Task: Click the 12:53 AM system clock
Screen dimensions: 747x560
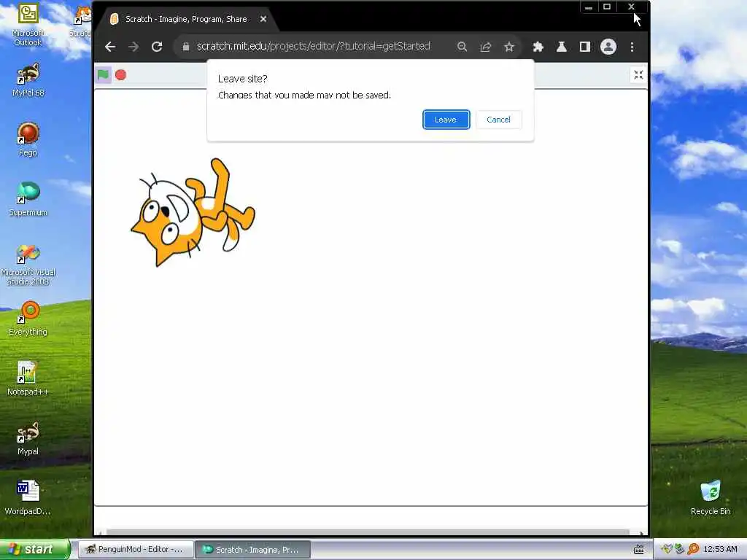Action: [720, 549]
